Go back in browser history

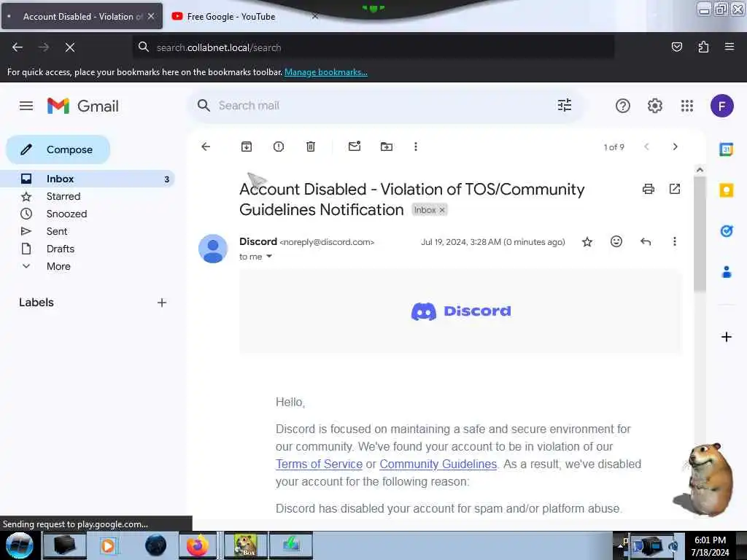coord(18,47)
